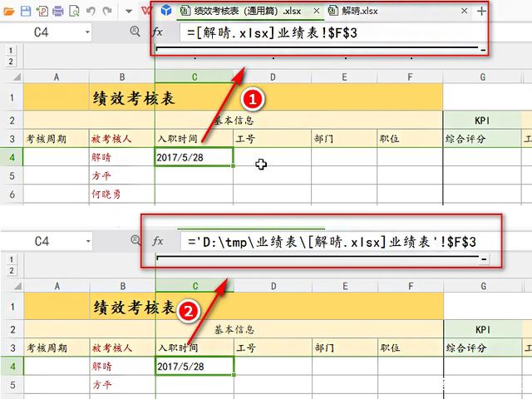Open name box dropdown arrow in lower screenshot
Image resolution: width=532 pixels, height=399 pixels.
click(88, 241)
